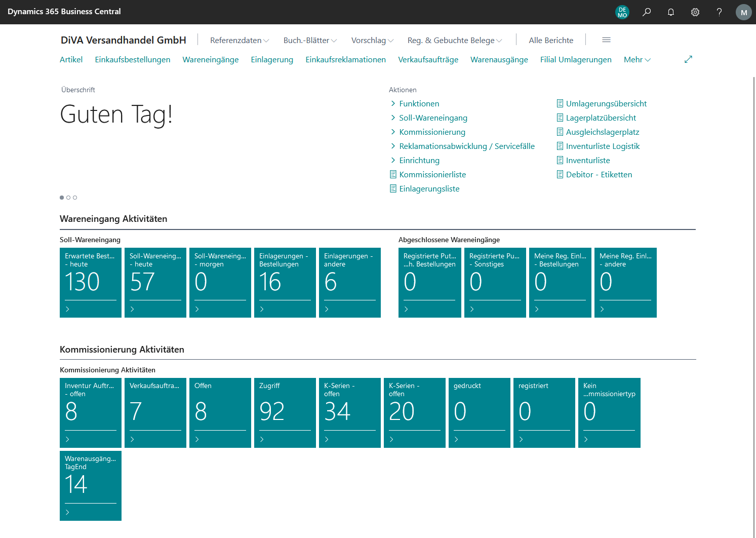Click the Lagerplatzübersicht report icon
Viewport: 756px width, 538px height.
coord(560,118)
